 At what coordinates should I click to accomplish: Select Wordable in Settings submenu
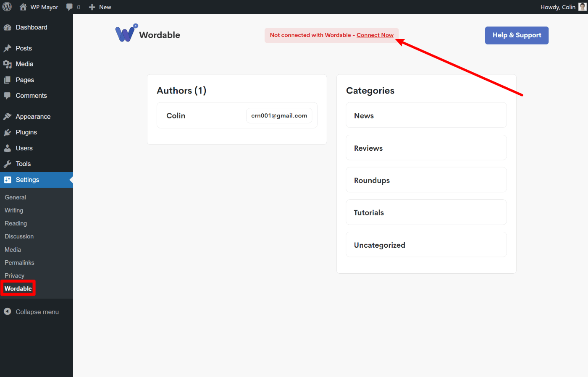click(x=18, y=288)
